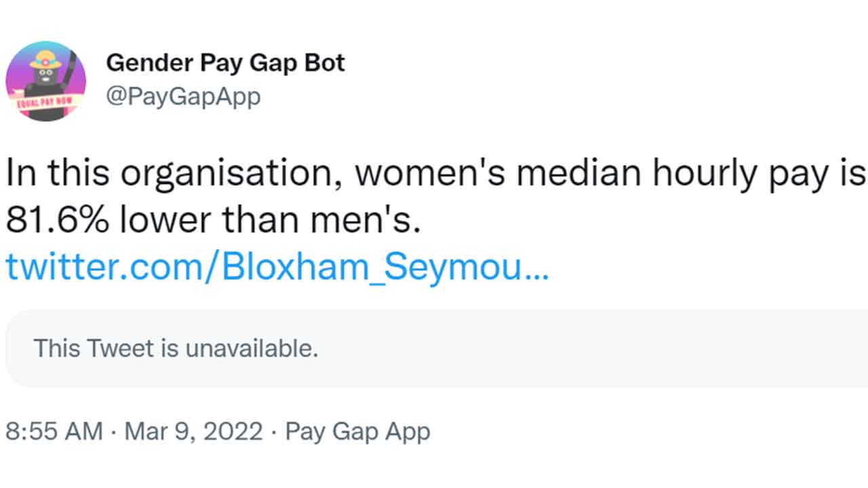Open the "Pay Gap App" source label
Image resolution: width=868 pixels, height=488 pixels.
(357, 431)
